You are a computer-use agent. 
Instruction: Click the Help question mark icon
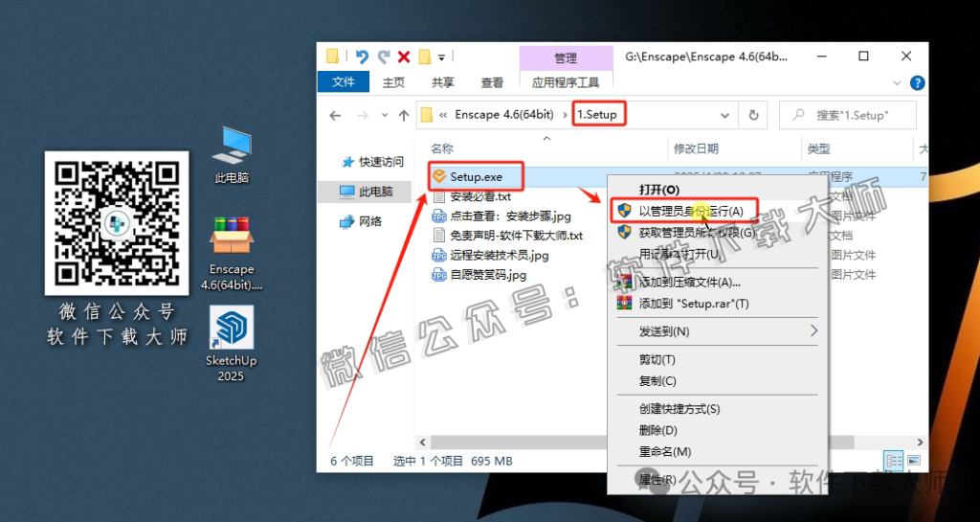(x=917, y=82)
